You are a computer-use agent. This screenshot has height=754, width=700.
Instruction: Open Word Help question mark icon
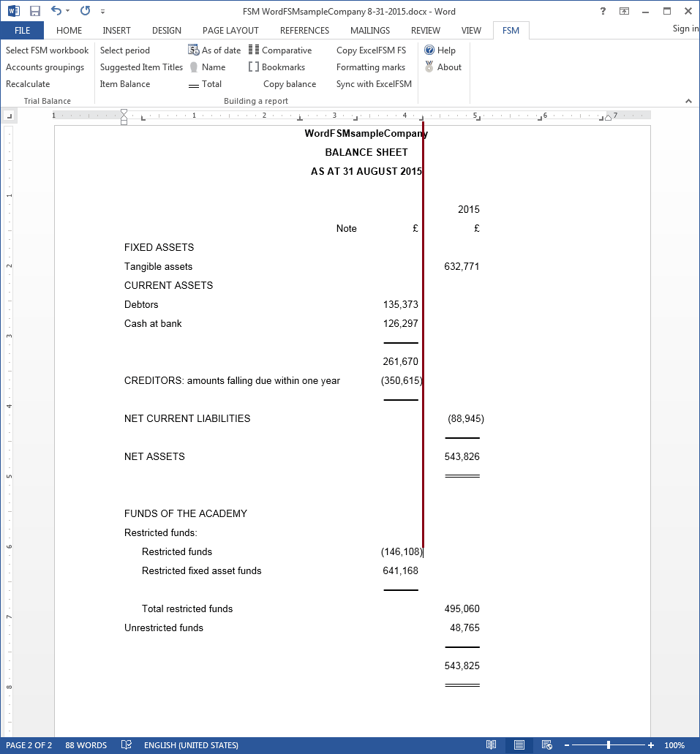point(603,11)
